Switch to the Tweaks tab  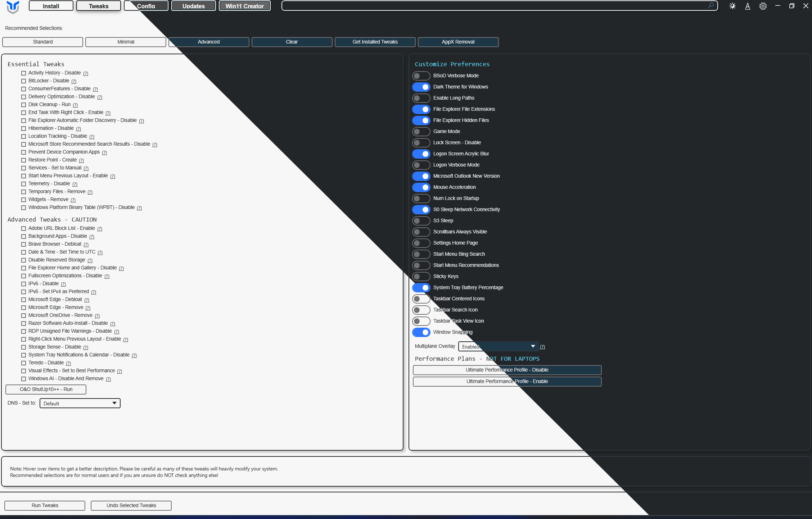point(99,6)
